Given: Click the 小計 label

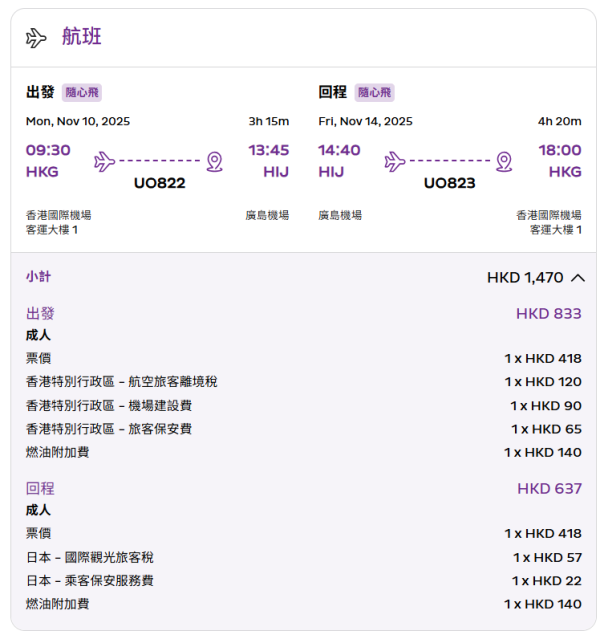Looking at the screenshot, I should click(x=39, y=276).
